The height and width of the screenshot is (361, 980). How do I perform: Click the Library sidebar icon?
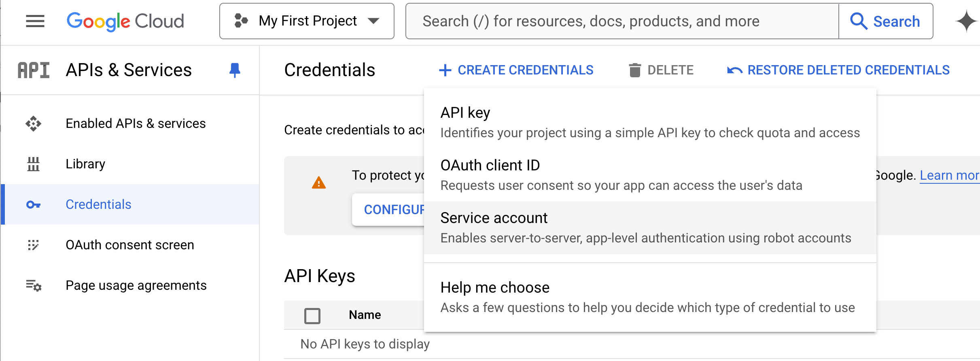[x=34, y=164]
